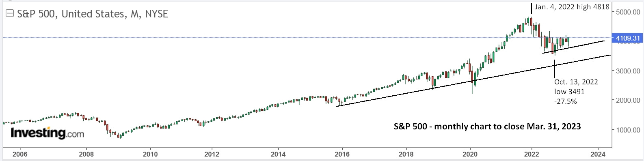Click the low 3491 annotation text

569,92
